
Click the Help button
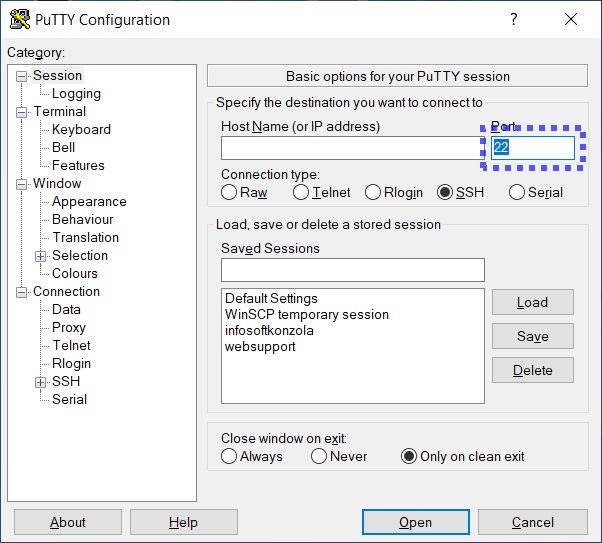(x=184, y=522)
